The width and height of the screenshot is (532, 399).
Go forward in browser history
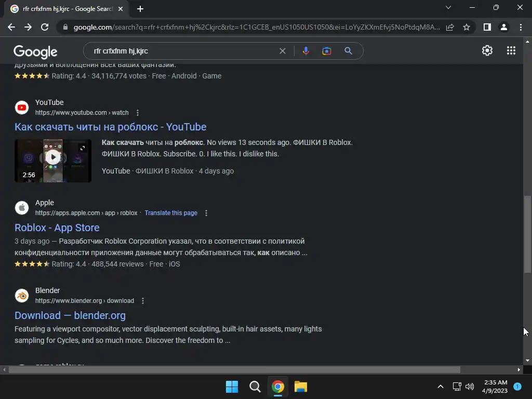click(x=28, y=27)
